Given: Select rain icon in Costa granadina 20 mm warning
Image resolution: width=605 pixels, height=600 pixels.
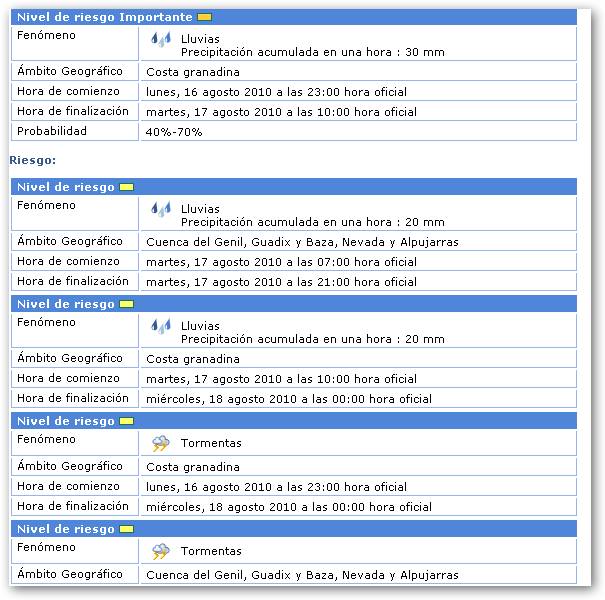Looking at the screenshot, I should click(x=160, y=326).
